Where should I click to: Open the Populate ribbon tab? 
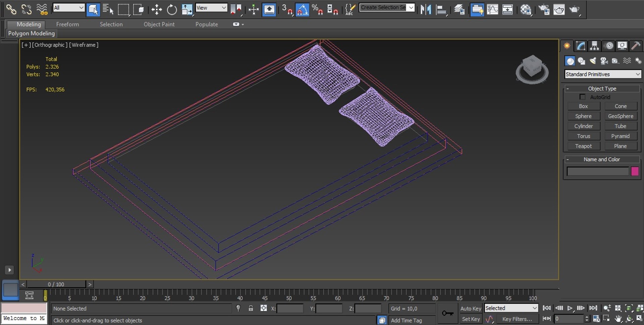[207, 24]
